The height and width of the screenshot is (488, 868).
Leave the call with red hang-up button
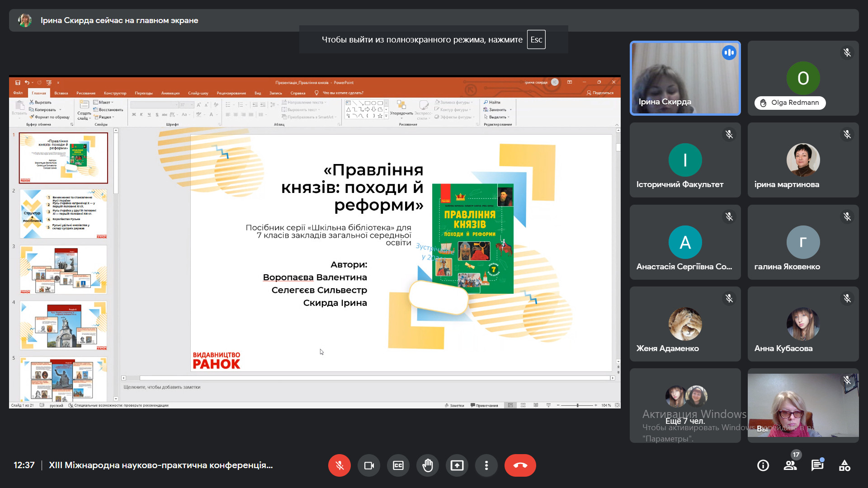520,465
